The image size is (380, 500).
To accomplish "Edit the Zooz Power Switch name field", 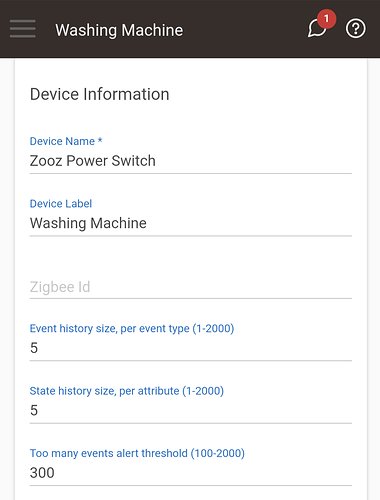I will [191, 161].
